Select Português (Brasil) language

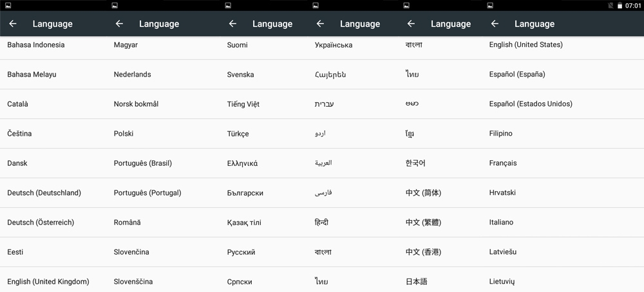coord(142,163)
